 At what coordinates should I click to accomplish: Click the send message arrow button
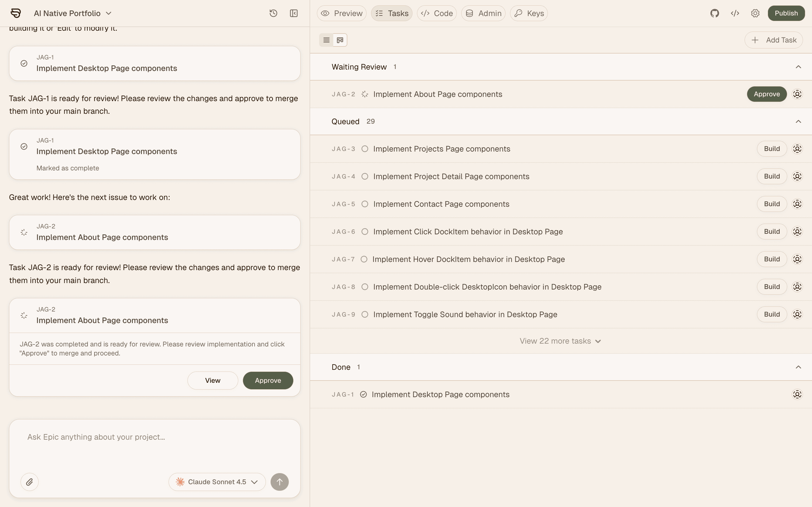(279, 482)
